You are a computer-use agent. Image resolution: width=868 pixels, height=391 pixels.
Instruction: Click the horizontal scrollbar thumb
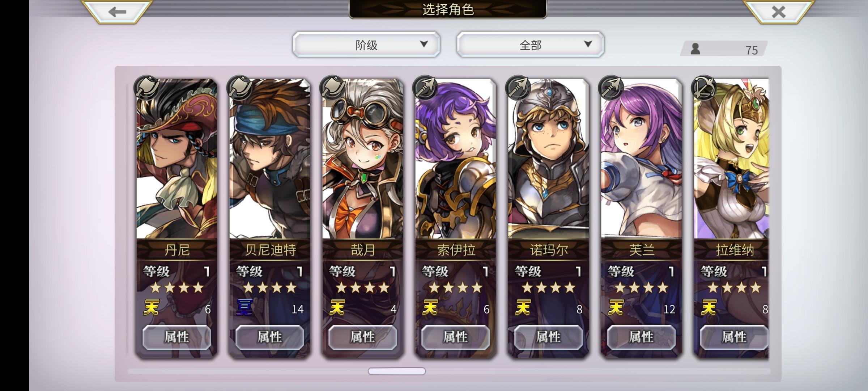click(x=397, y=371)
